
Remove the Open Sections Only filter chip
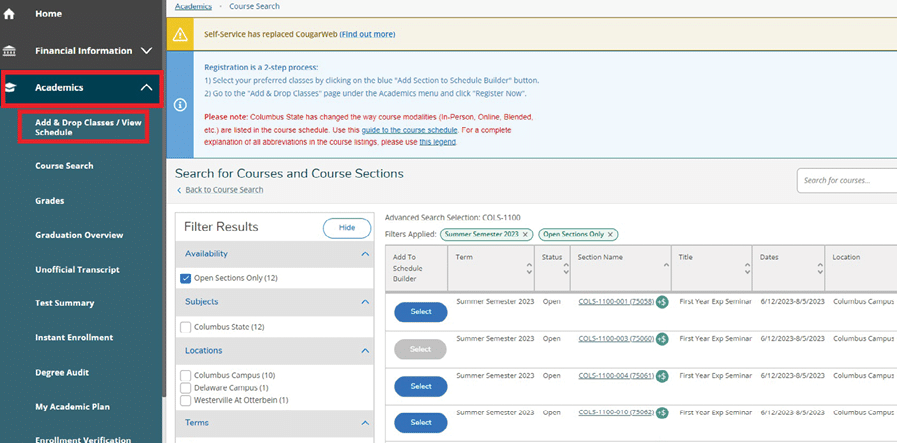[x=610, y=234]
